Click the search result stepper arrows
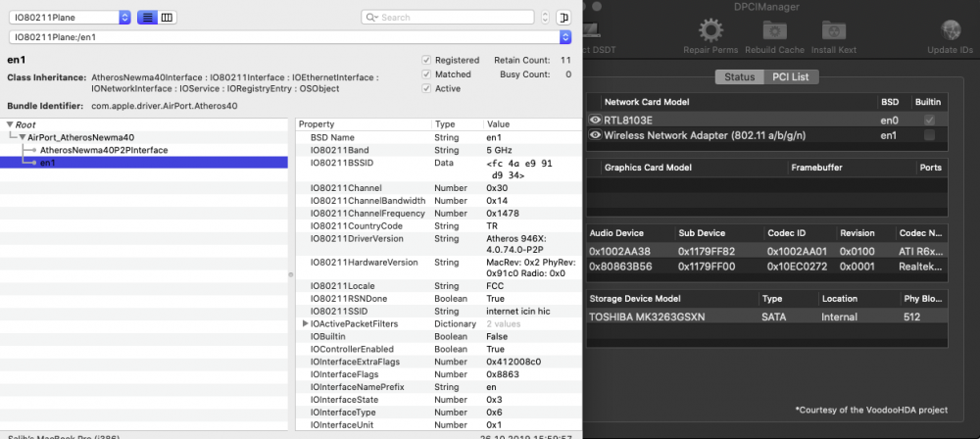The width and height of the screenshot is (980, 439). click(x=545, y=18)
